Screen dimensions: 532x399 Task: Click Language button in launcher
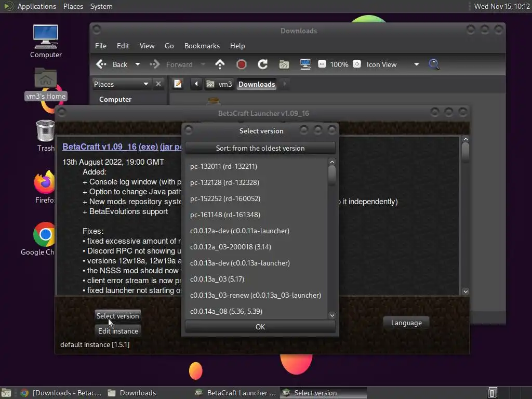pyautogui.click(x=406, y=323)
